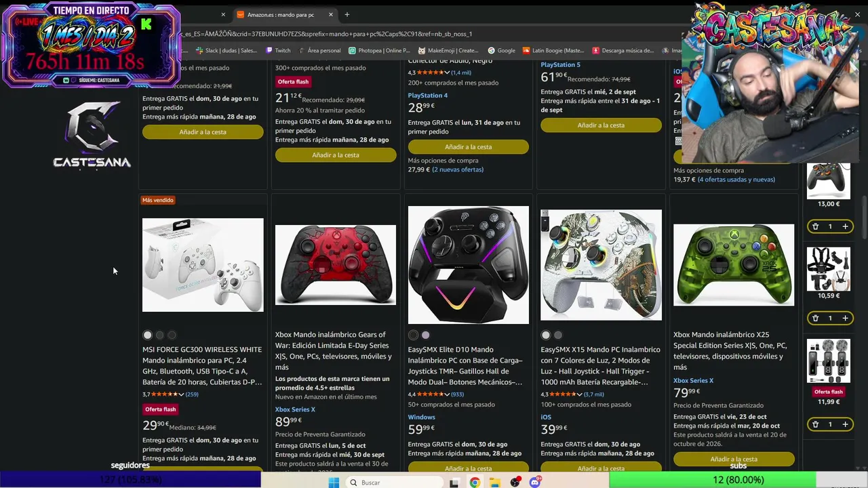Open the (2 nuevas ofertas) link
Screen dimensions: 868x488
pyautogui.click(x=458, y=169)
